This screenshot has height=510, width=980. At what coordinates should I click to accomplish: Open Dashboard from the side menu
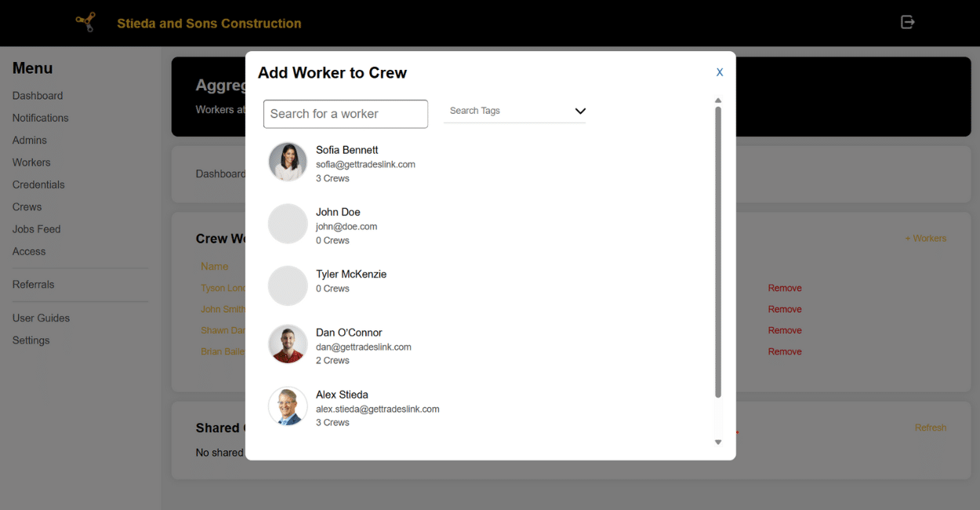point(38,96)
